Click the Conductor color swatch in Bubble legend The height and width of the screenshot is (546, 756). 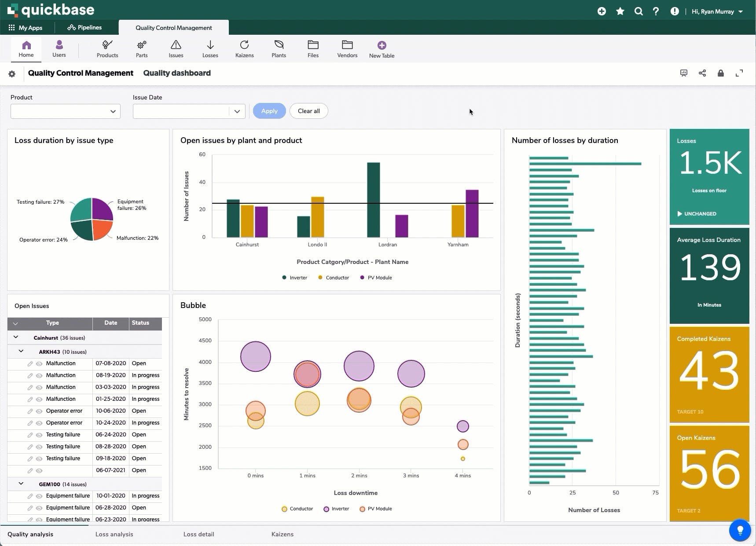point(284,509)
